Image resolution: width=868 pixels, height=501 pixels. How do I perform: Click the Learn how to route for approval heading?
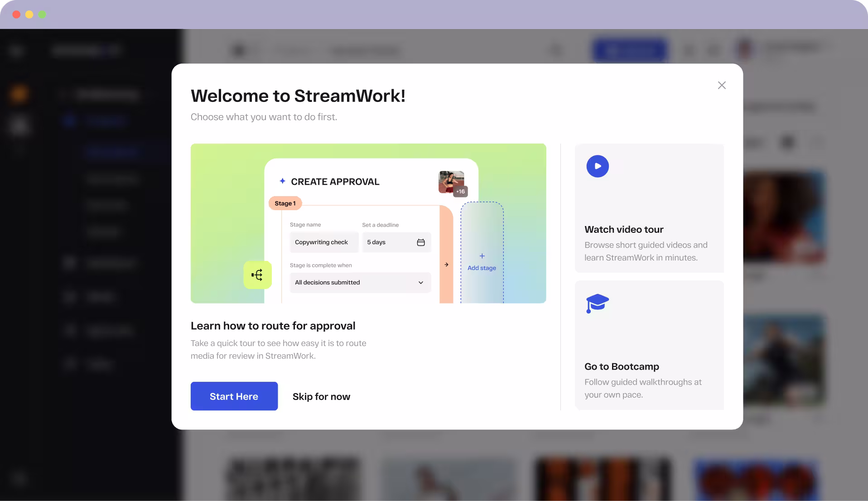pyautogui.click(x=273, y=326)
